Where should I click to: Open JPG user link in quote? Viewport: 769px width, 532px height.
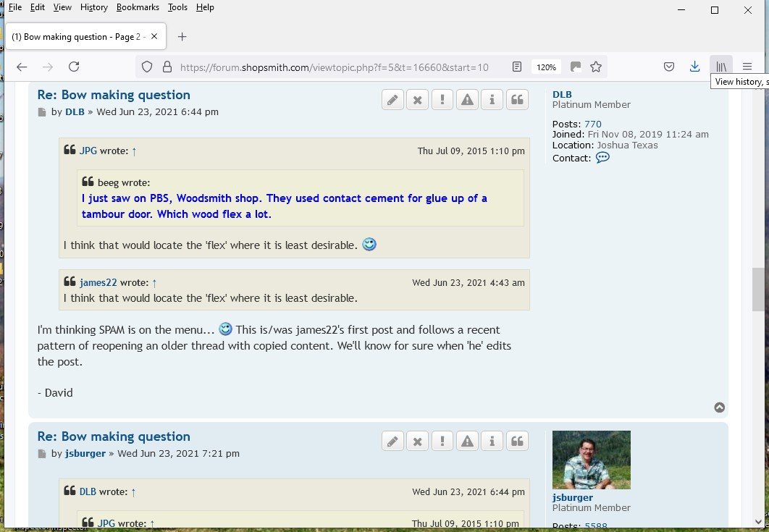[x=88, y=151]
